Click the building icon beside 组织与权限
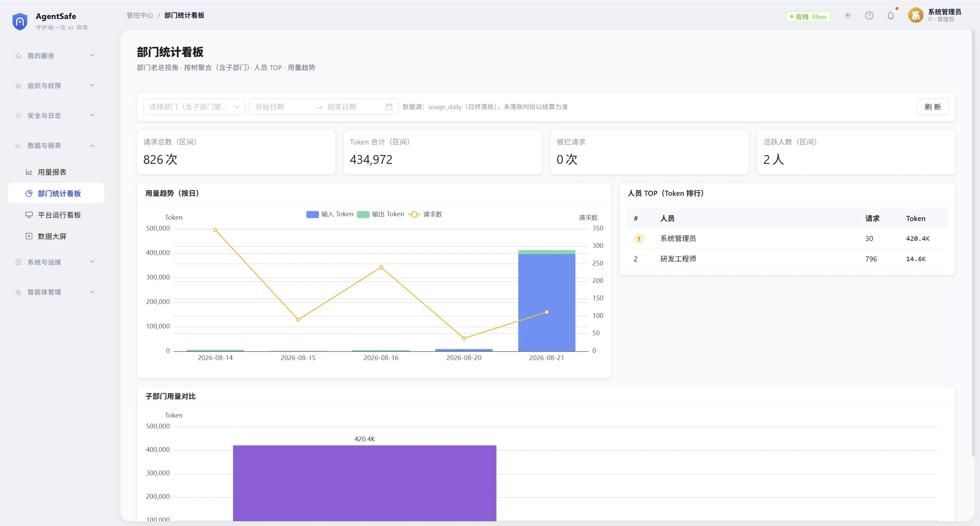This screenshot has width=980, height=526. 18,86
